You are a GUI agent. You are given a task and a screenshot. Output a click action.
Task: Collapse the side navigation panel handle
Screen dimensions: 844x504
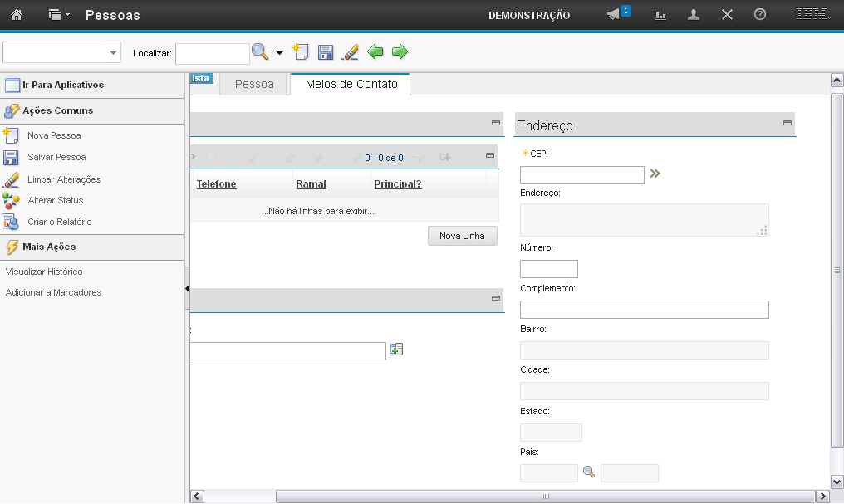(x=187, y=288)
